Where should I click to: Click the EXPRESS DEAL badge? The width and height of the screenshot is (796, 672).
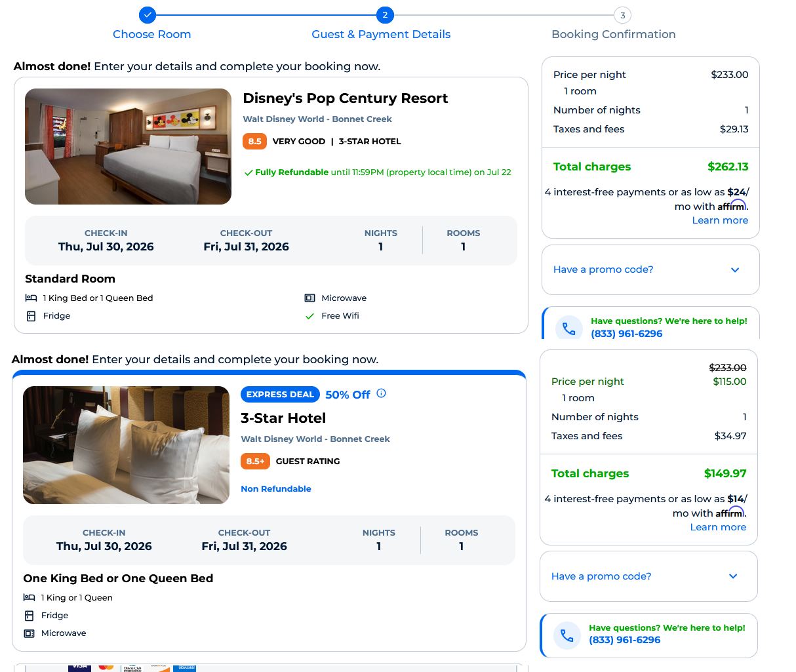[280, 394]
